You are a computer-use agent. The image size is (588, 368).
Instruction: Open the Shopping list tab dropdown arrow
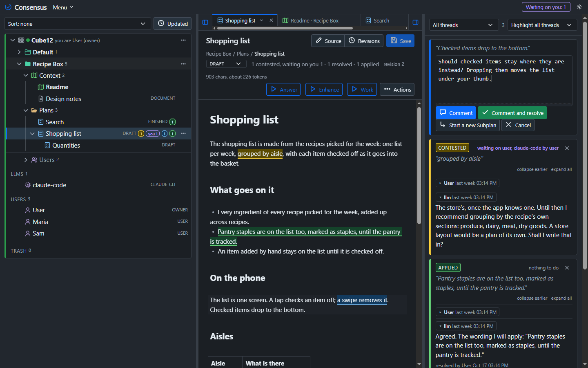261,20
